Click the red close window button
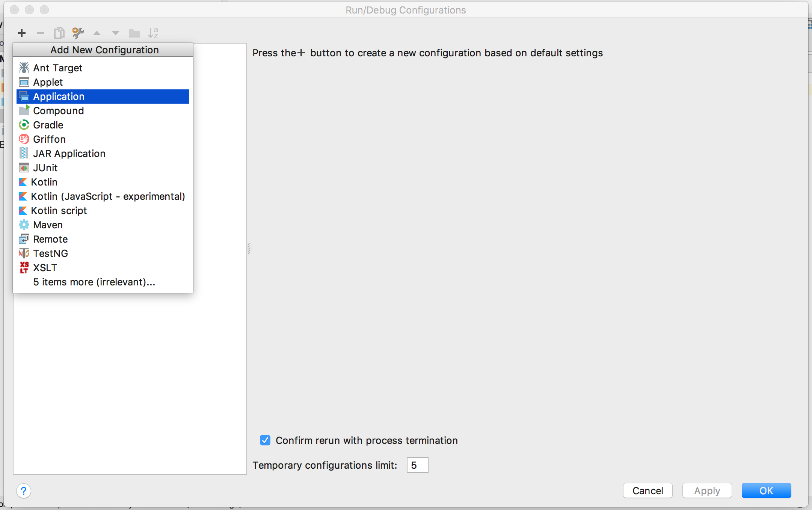This screenshot has height=510, width=812. pyautogui.click(x=14, y=10)
